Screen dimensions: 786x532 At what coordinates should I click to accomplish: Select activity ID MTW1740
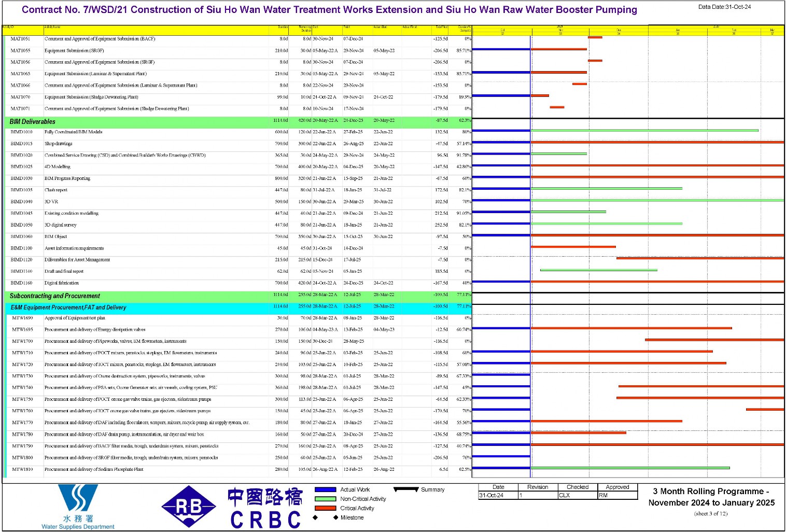(22, 388)
